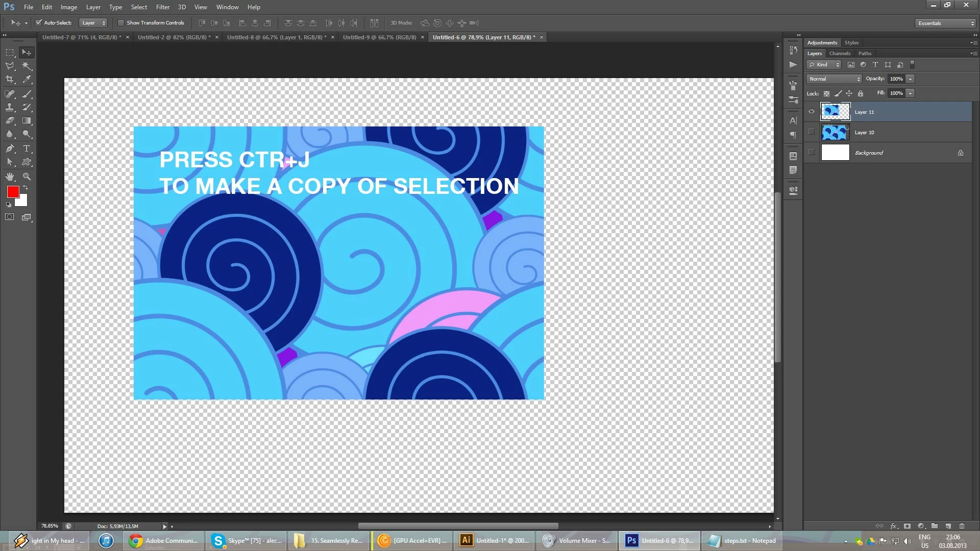Hide Layer 11 with its eye icon
980x551 pixels.
(812, 112)
